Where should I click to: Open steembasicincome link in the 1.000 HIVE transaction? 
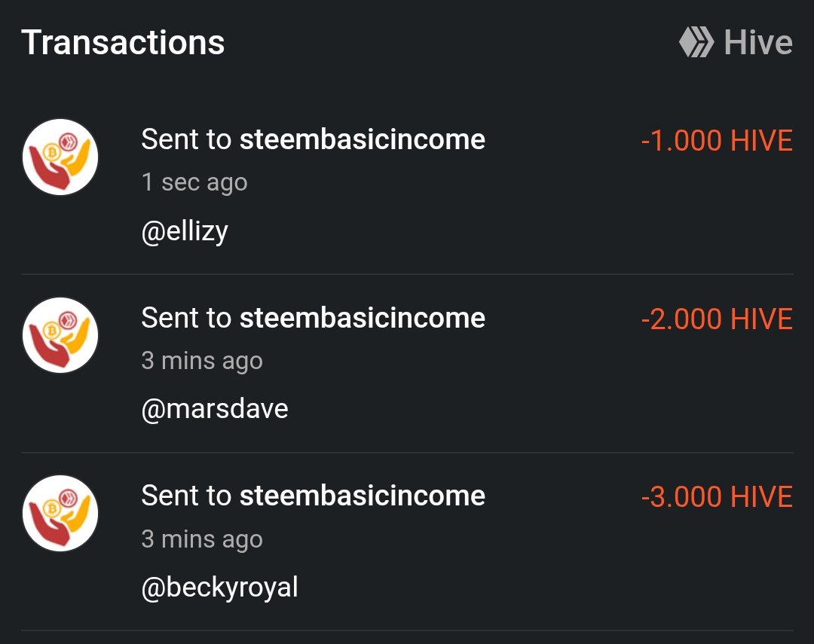tap(362, 139)
